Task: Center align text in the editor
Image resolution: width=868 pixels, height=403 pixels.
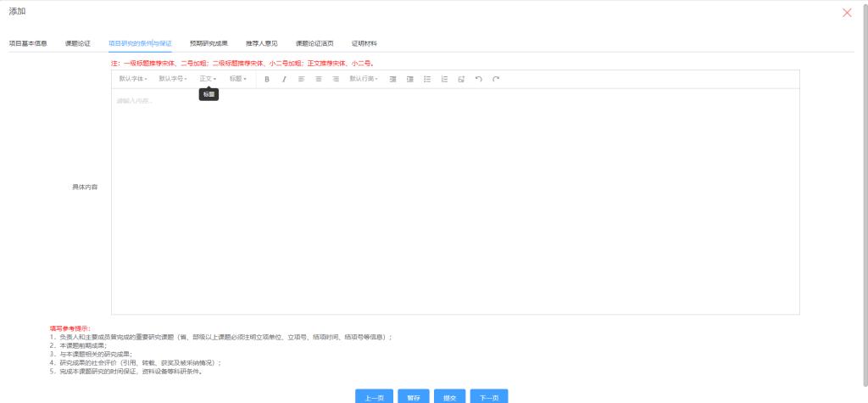Action: [319, 79]
